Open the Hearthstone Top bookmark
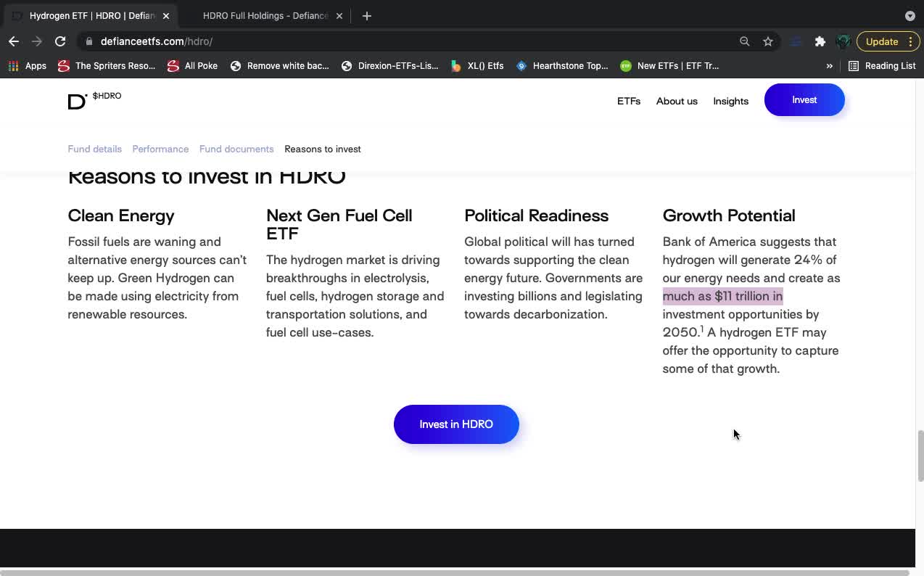924x576 pixels. click(562, 65)
